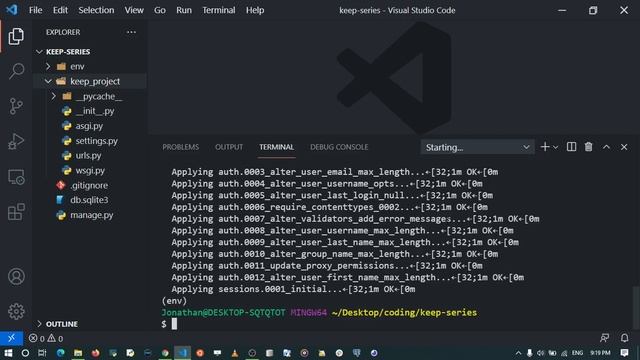This screenshot has height=360, width=640.
Task: Open the Run and Debug view
Action: tap(16, 142)
